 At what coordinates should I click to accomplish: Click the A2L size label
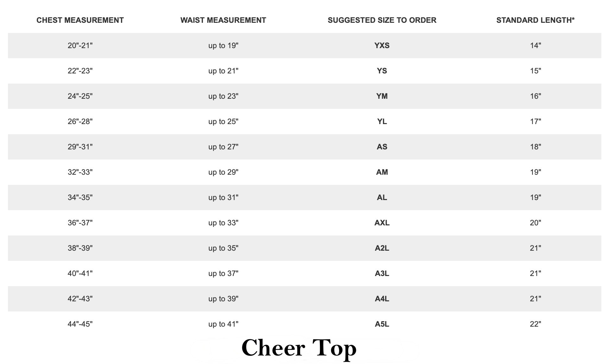point(382,248)
